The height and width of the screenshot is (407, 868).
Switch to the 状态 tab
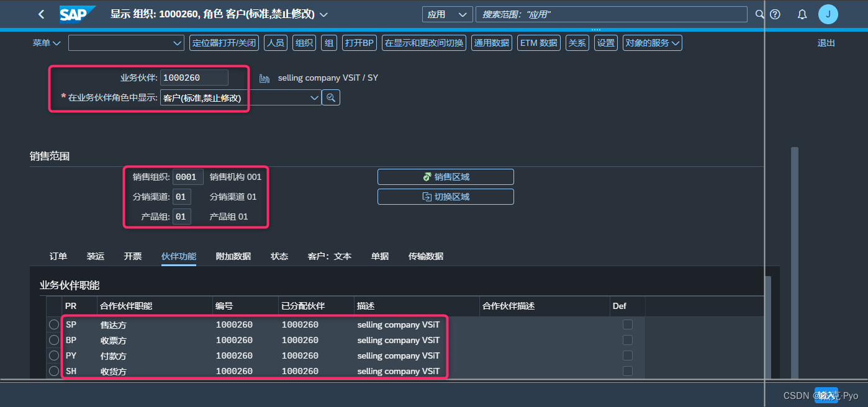click(279, 256)
